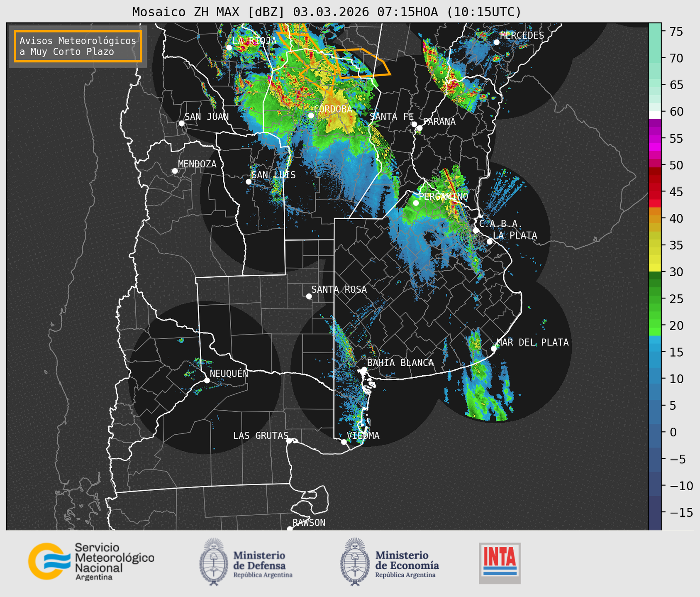Click the SAN LUIS city label
This screenshot has height=597, width=700.
click(273, 175)
